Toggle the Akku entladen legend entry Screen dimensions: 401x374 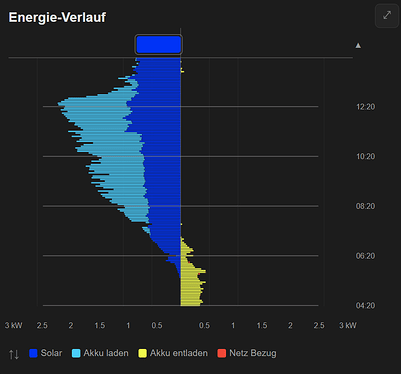coord(173,353)
